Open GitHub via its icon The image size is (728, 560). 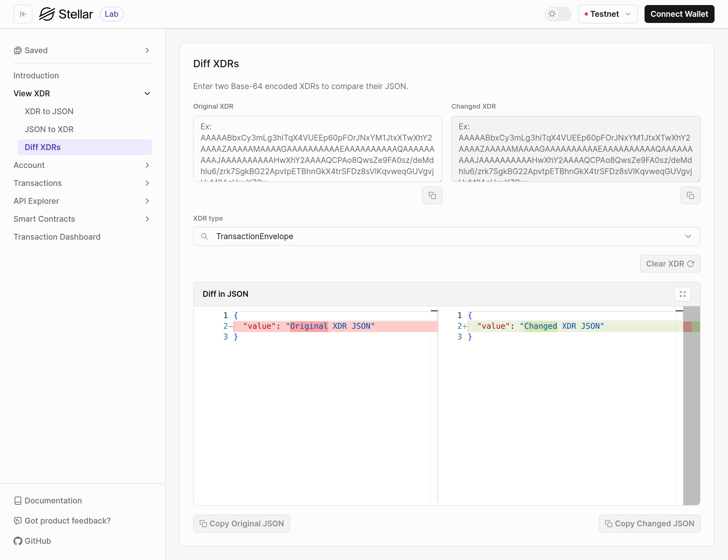click(x=18, y=541)
